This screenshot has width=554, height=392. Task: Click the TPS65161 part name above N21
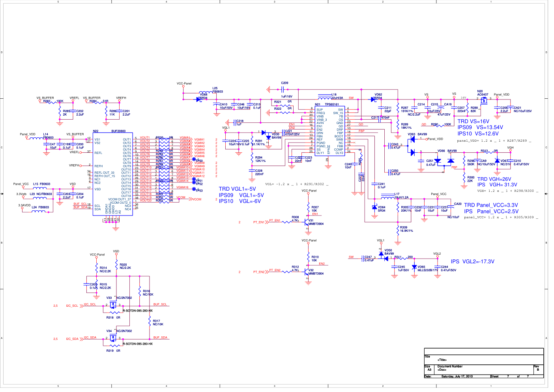331,105
